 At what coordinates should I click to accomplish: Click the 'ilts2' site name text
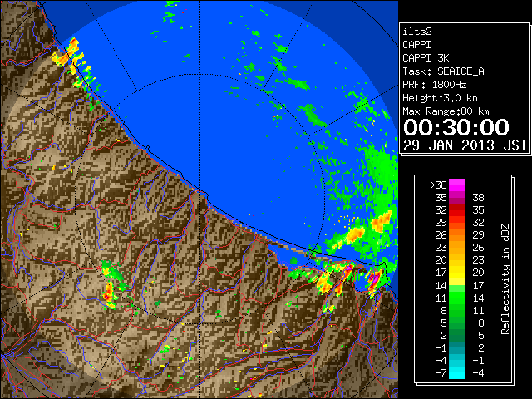click(x=417, y=32)
